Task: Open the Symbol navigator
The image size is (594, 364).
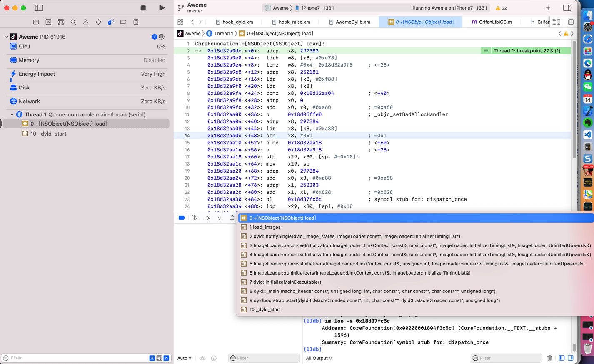Action: click(x=61, y=22)
